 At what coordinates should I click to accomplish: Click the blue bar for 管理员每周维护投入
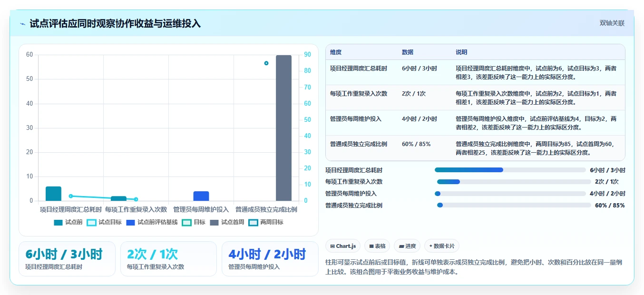click(x=201, y=196)
